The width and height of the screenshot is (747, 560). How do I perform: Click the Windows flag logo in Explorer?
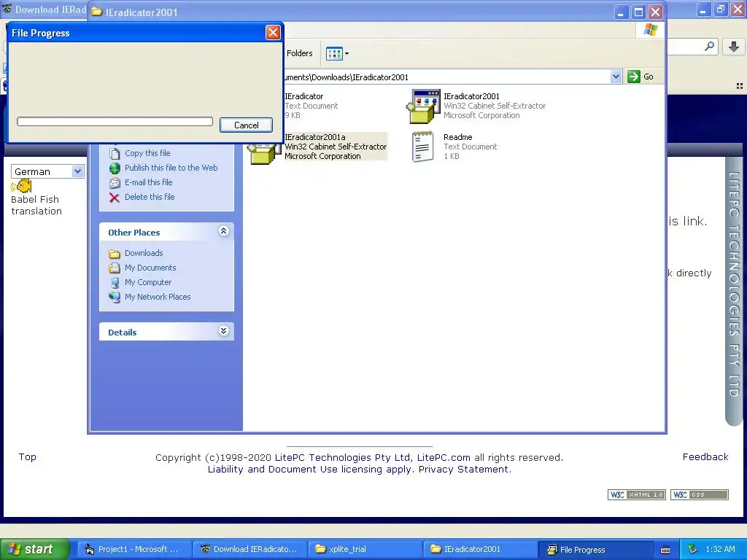pos(650,30)
